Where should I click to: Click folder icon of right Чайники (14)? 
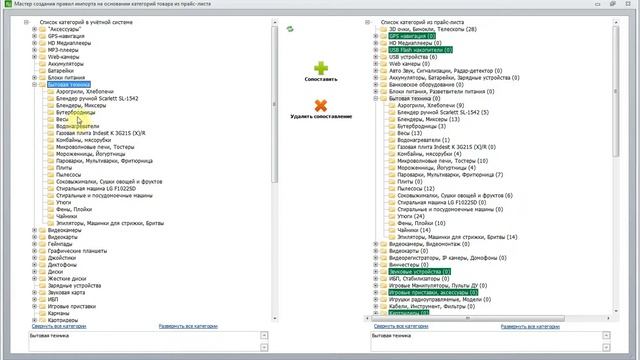(x=392, y=230)
